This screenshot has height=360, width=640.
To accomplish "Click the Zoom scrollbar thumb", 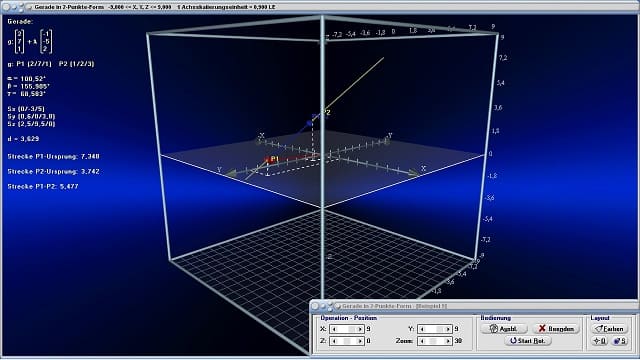I will (x=433, y=341).
